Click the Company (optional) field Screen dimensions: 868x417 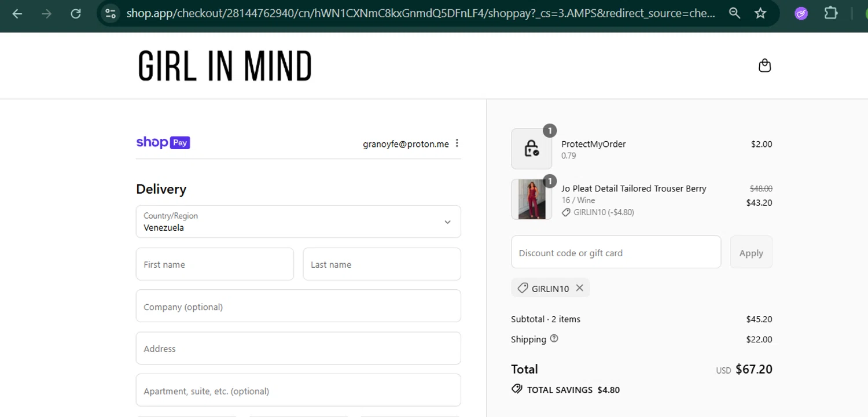(299, 306)
